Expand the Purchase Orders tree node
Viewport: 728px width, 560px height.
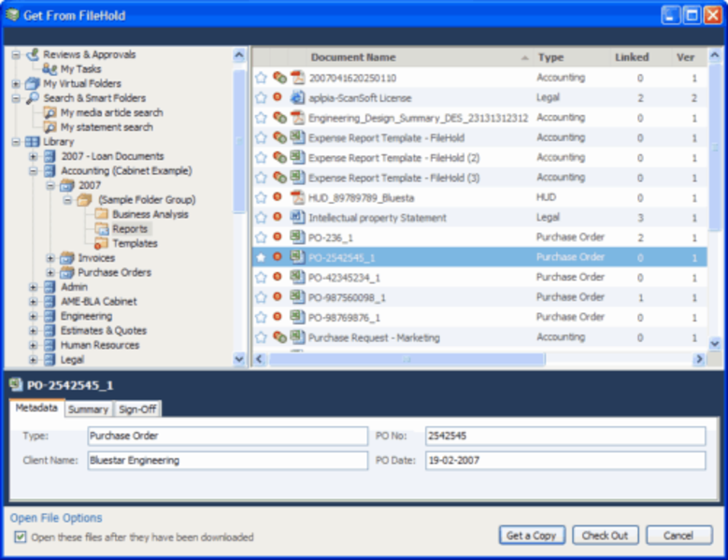click(x=50, y=273)
